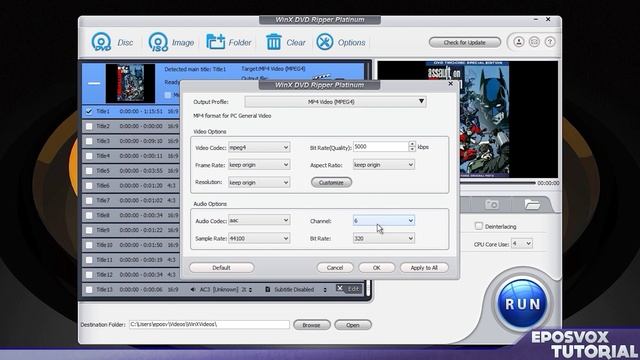Start ripping with the RUN button

522,304
